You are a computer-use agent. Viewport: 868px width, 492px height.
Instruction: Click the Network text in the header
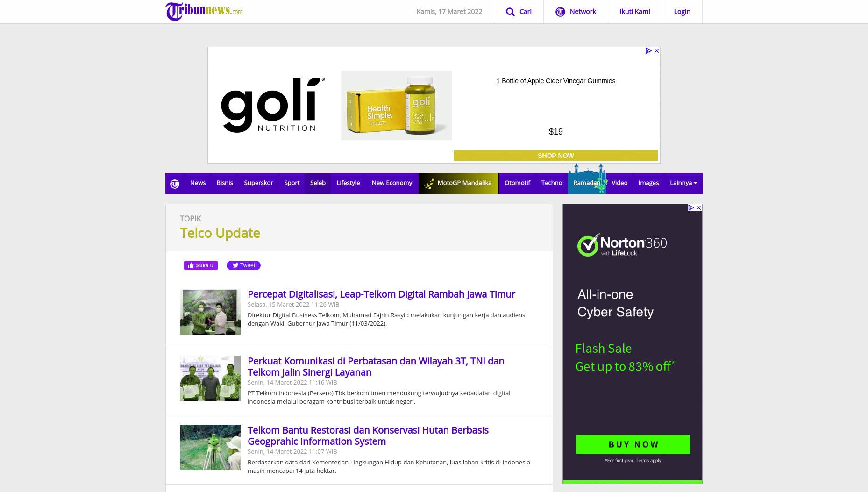(x=583, y=12)
